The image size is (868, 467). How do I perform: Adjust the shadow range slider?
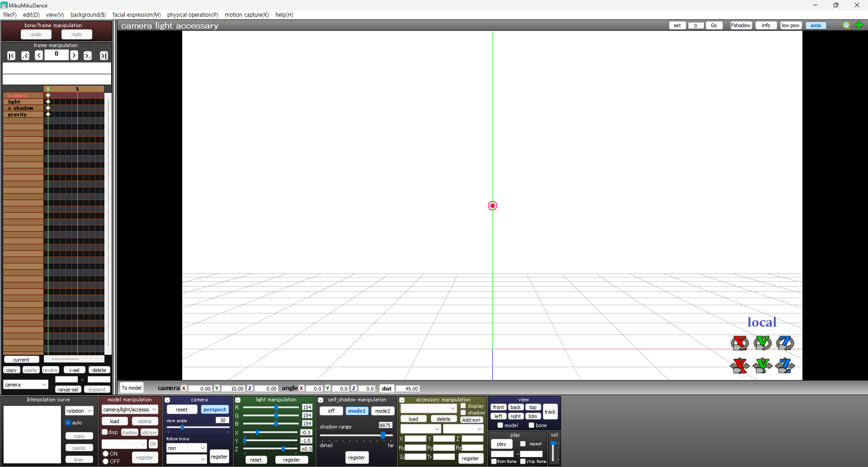(383, 435)
